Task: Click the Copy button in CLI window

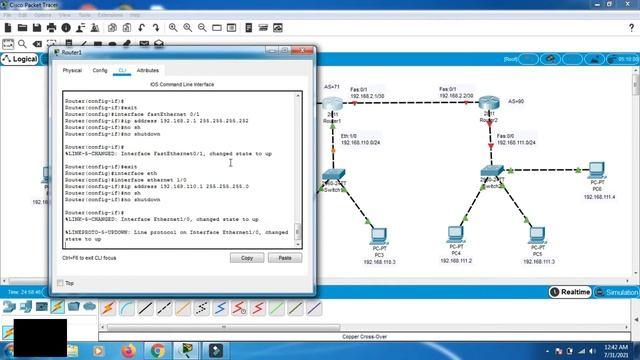Action: coord(247,258)
